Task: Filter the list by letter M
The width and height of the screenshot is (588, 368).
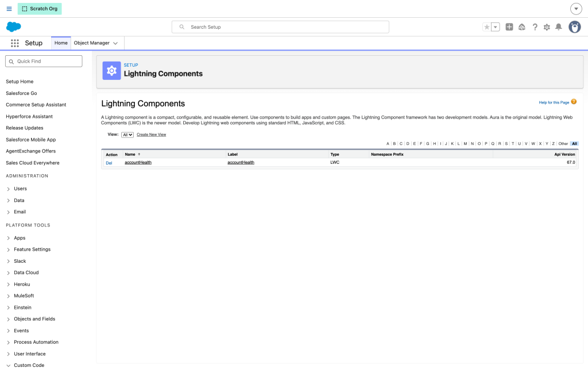Action: pyautogui.click(x=465, y=143)
